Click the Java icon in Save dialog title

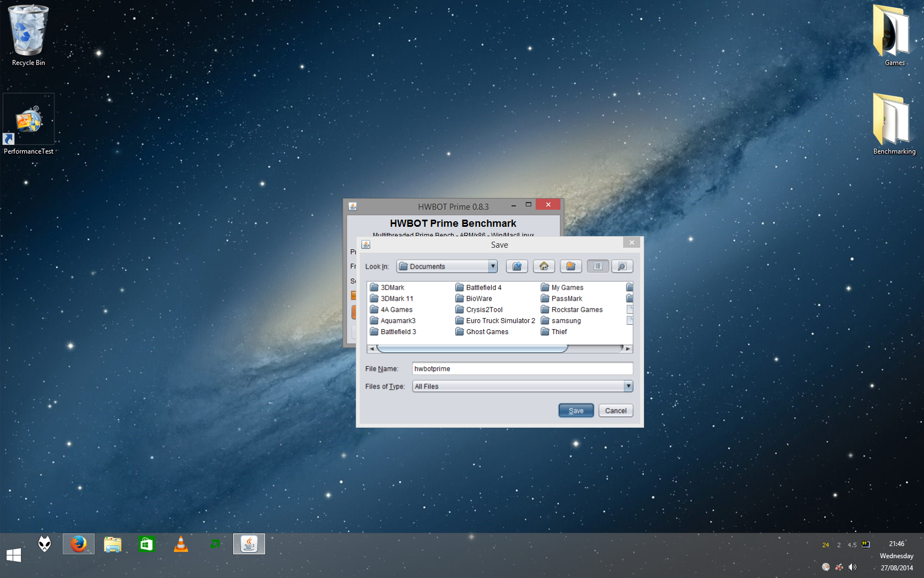click(366, 245)
